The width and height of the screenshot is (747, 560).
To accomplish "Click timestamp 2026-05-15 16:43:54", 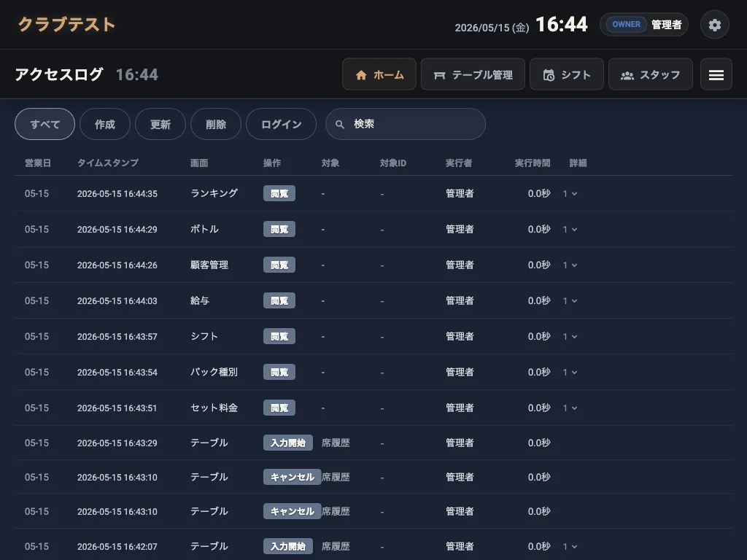I will pos(117,373).
